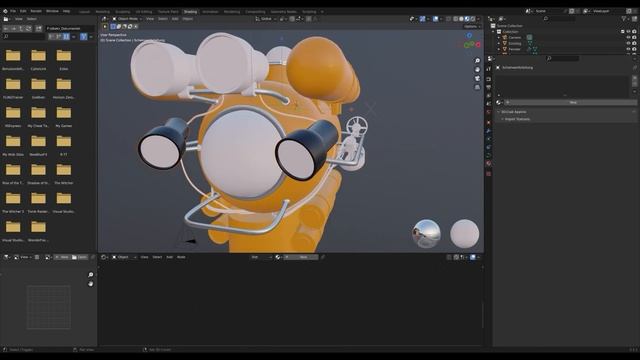Expand the Import Textures subpanel
Image resolution: width=640 pixels, height=360 pixels.
tap(517, 119)
